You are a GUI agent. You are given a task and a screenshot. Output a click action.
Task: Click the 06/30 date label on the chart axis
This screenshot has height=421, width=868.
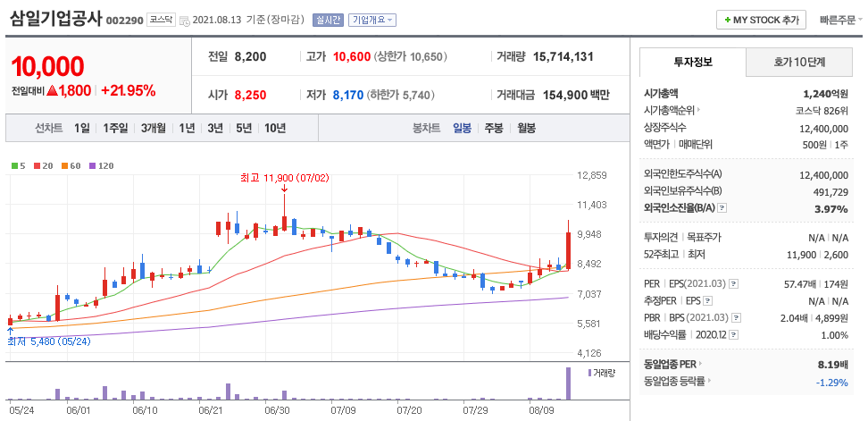pos(277,410)
